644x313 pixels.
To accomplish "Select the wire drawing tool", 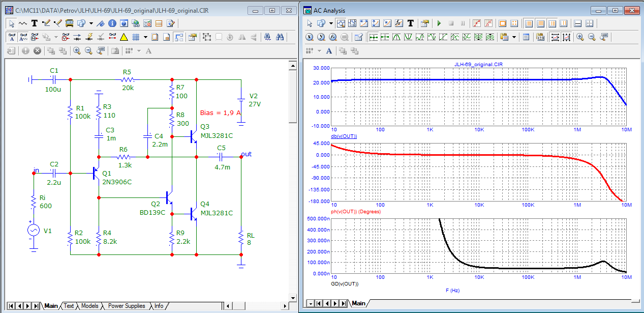I will (x=46, y=23).
